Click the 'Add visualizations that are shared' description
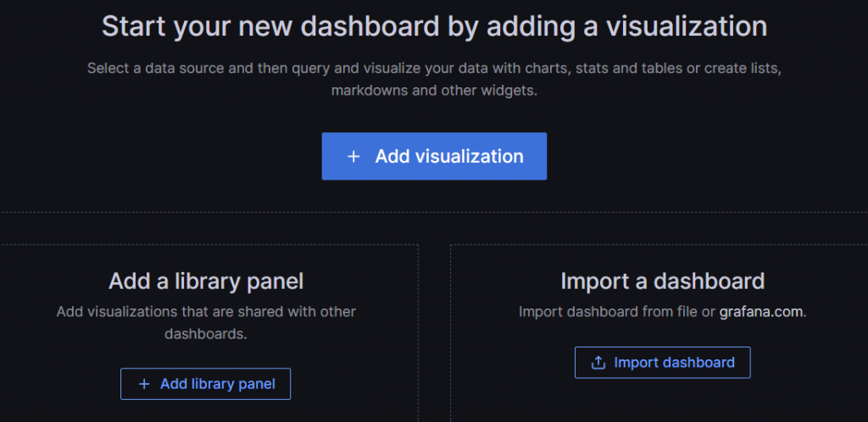 [206, 311]
